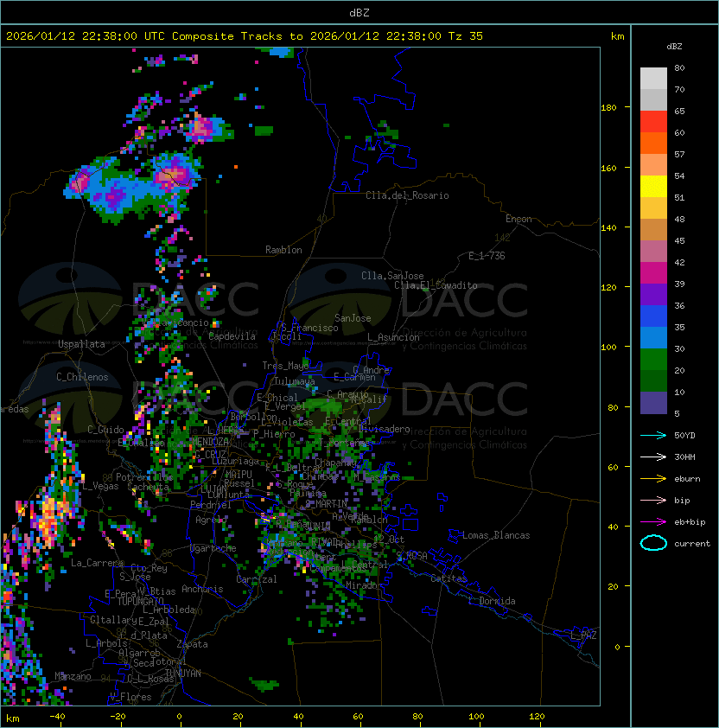Viewport: 719px width, 728px height.
Task: Select the orange 57-60 dBZ color swatch
Action: click(653, 144)
